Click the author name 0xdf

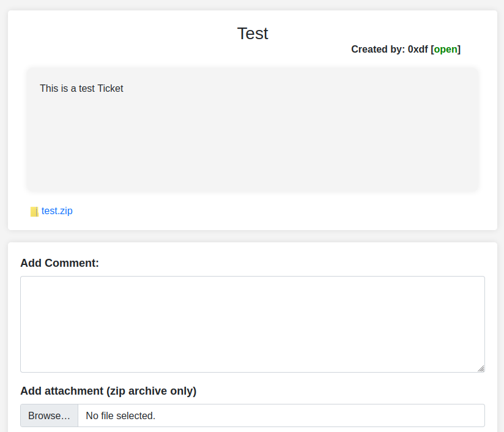(x=418, y=50)
